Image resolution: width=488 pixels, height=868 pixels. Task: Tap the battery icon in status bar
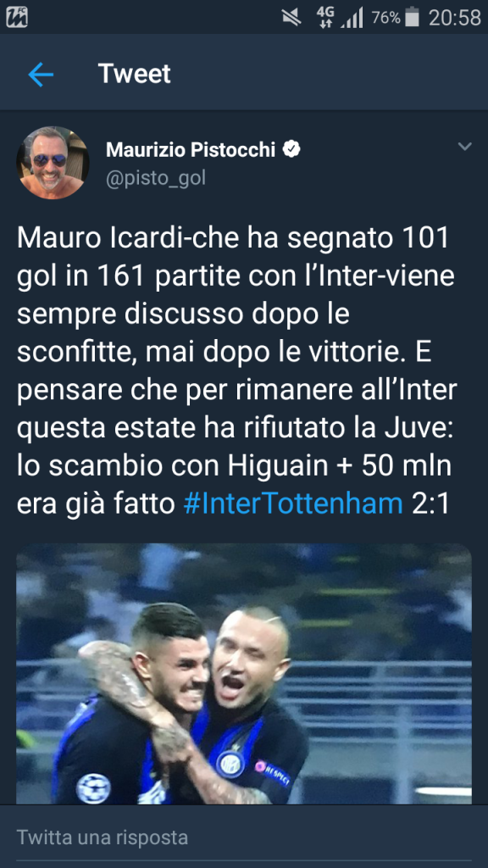(x=412, y=17)
